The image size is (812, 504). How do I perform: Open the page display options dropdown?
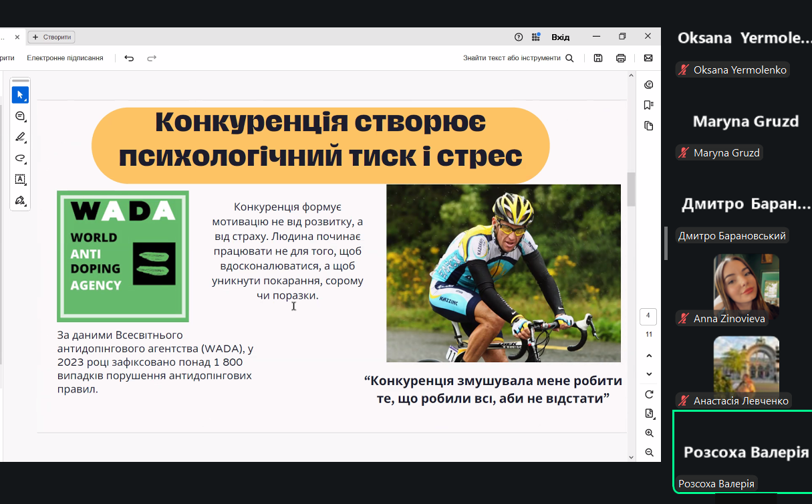click(x=649, y=414)
